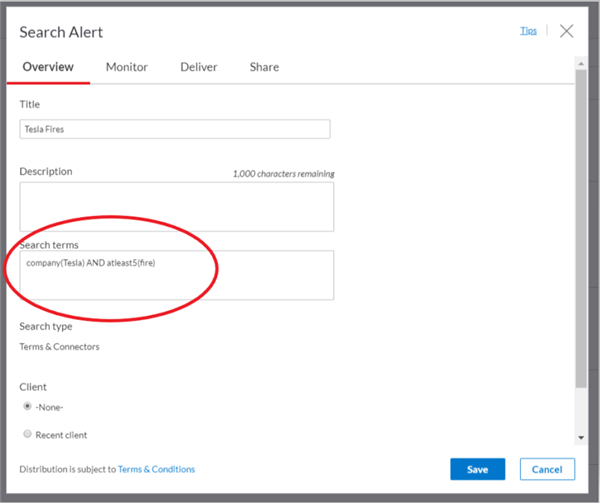Screen dimensions: 600x503
Task: Click the Client section label
Action: (x=33, y=387)
